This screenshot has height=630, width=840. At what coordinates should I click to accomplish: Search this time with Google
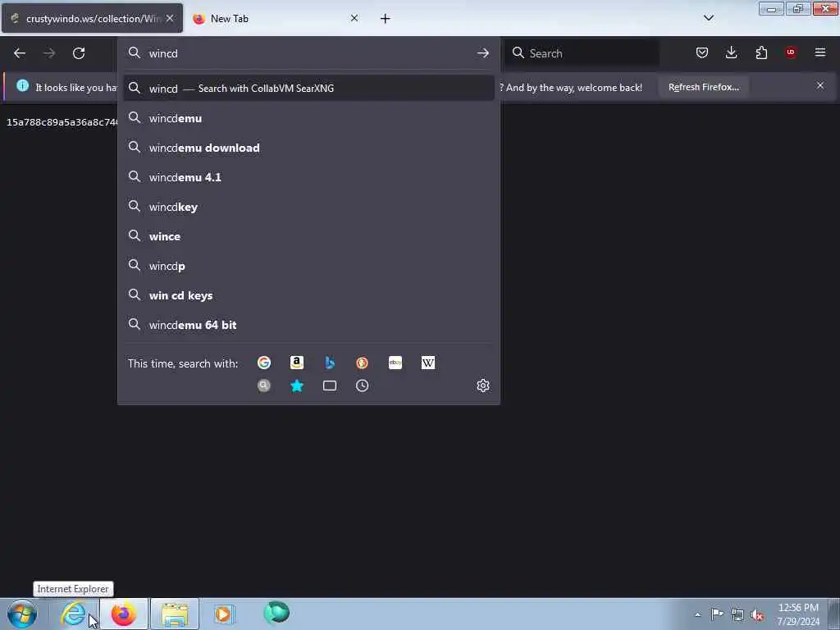[x=264, y=363]
